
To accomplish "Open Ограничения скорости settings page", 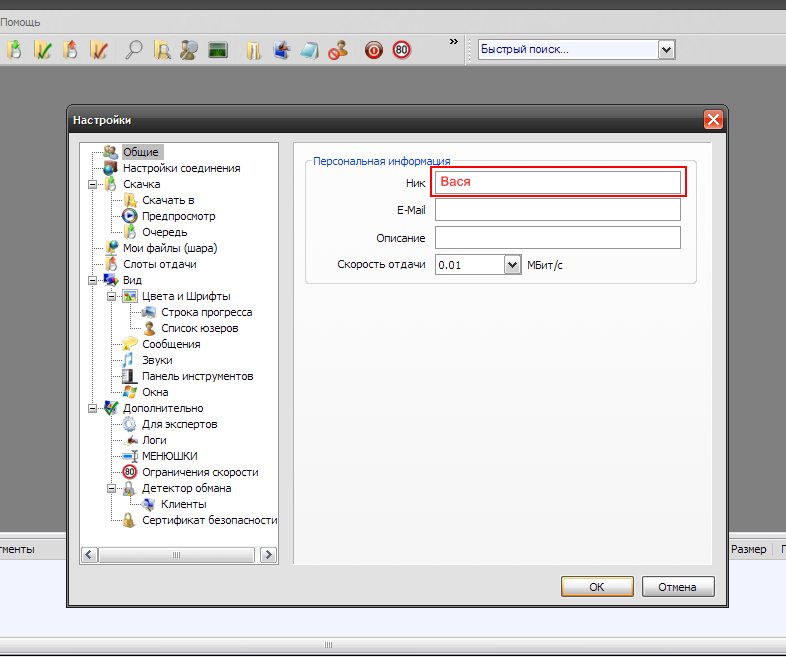I will coord(200,472).
